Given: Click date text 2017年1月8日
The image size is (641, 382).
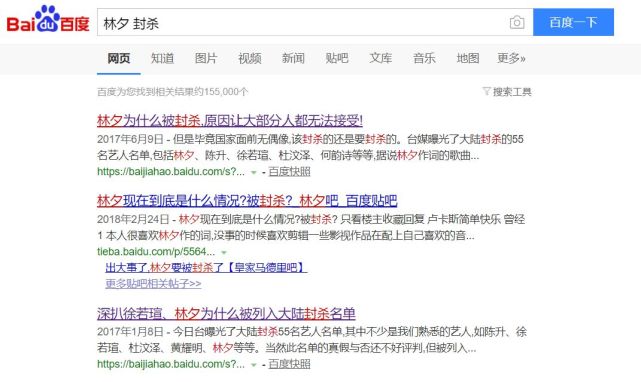Looking at the screenshot, I should 130,332.
